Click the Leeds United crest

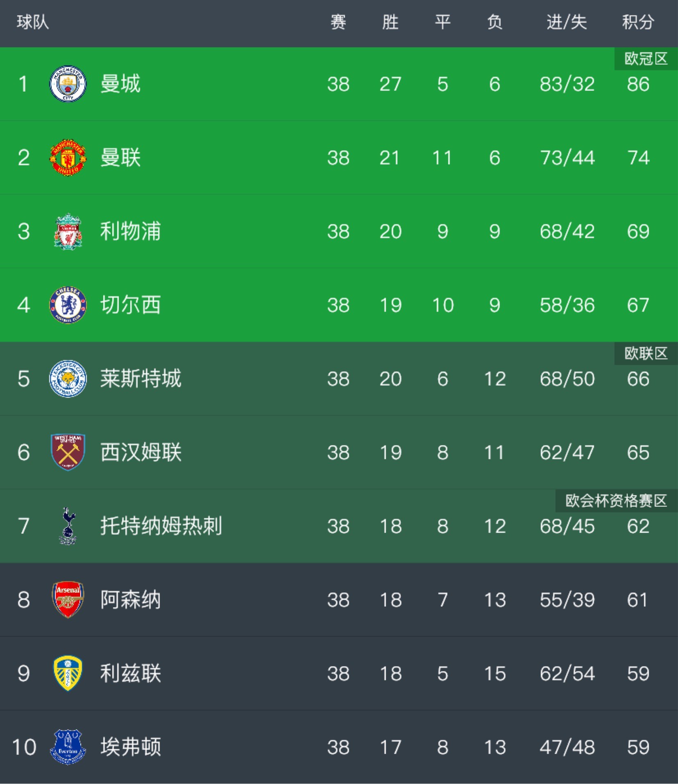coord(68,673)
